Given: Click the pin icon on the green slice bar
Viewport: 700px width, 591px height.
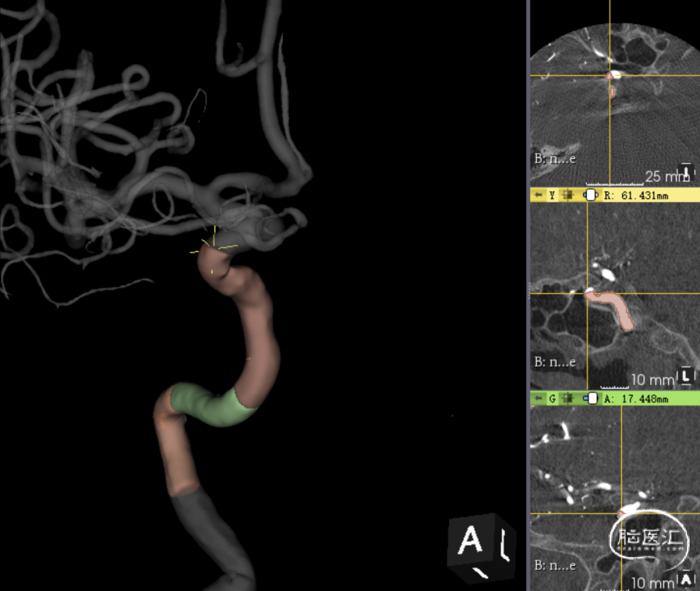Looking at the screenshot, I should pos(539,399).
